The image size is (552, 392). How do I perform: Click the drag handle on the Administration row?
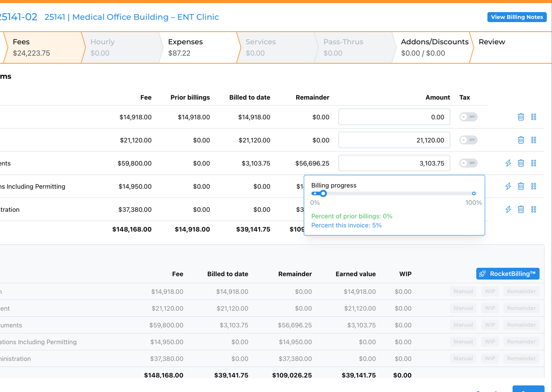534,209
